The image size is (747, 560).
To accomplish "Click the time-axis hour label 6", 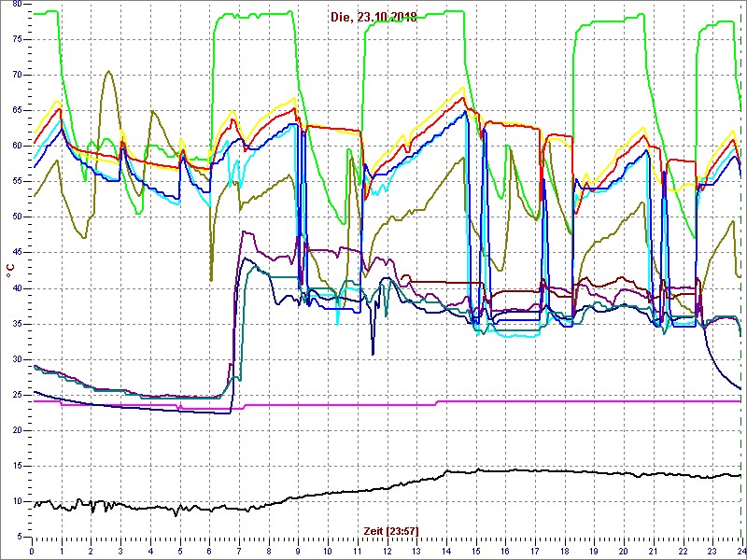I will click(209, 550).
